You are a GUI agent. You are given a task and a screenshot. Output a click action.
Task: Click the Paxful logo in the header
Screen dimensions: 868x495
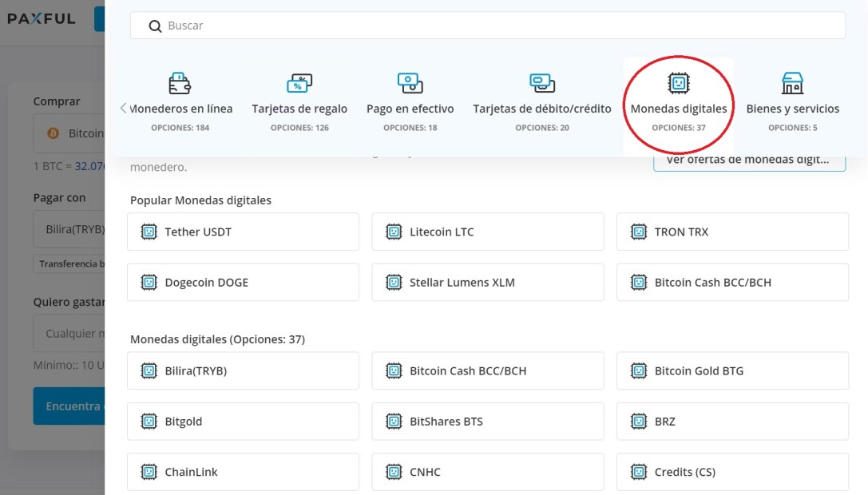click(42, 19)
